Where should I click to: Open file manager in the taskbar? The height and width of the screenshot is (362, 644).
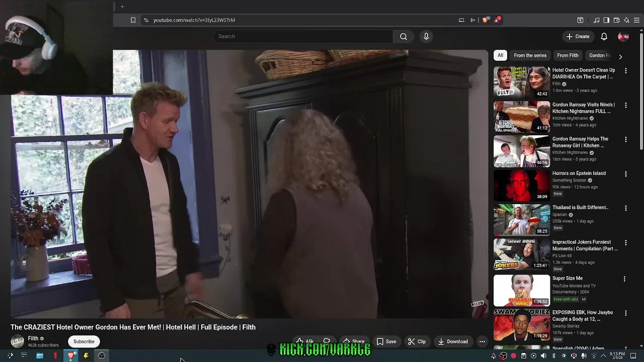(40, 355)
